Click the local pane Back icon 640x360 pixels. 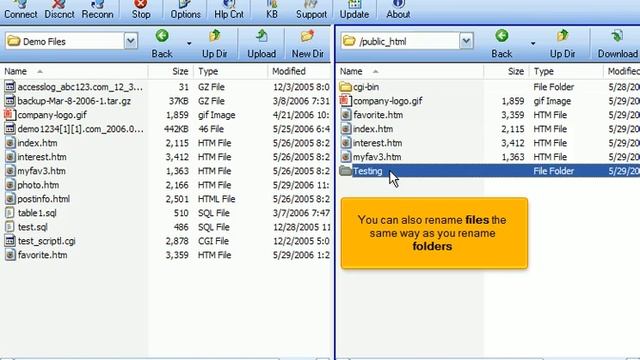point(162,36)
